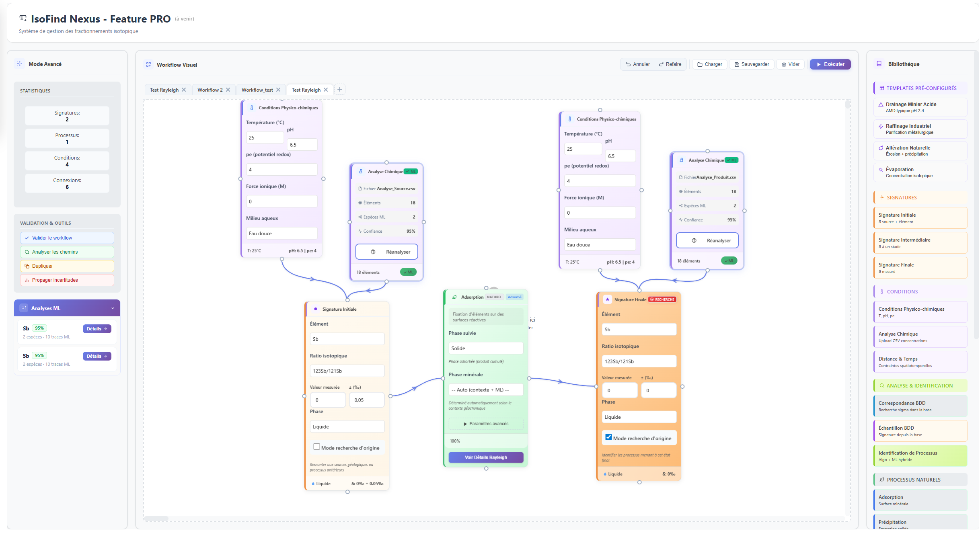
Task: Switch to the Workflow 2 tab
Action: pos(210,90)
